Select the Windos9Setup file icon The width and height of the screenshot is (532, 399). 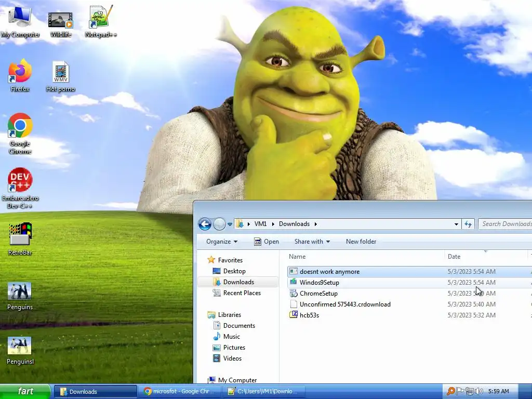pos(293,282)
